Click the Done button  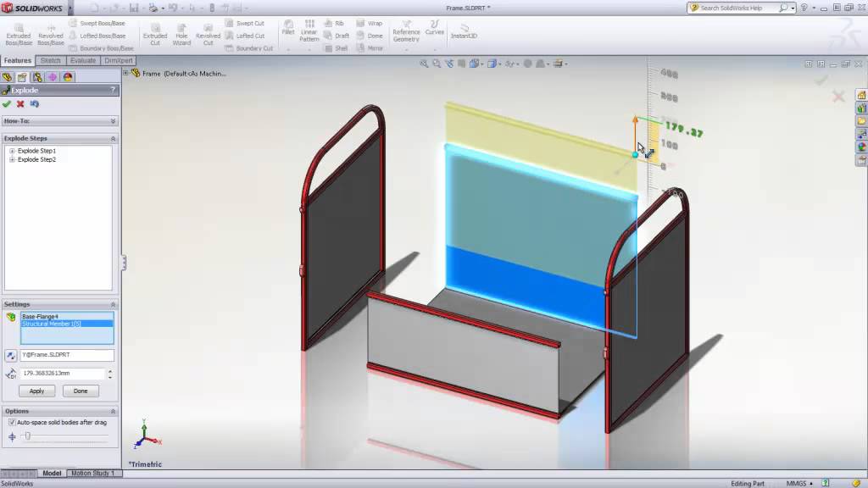point(81,391)
